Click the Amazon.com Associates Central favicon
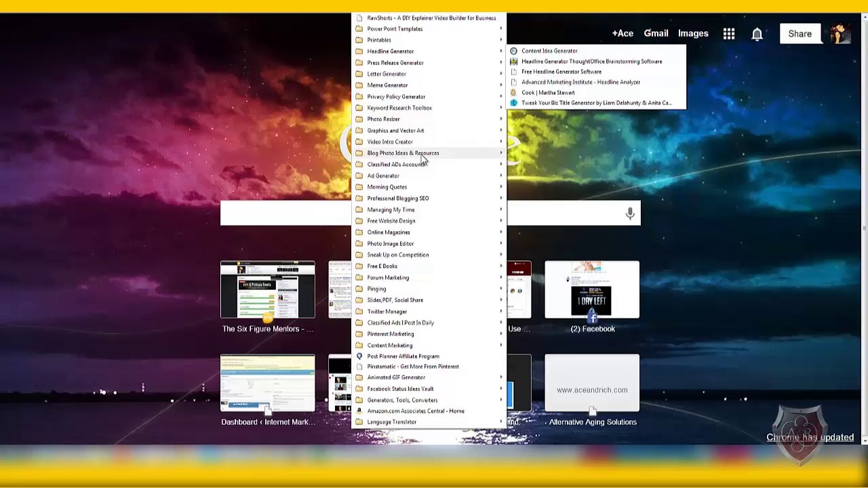This screenshot has width=868, height=488. click(359, 411)
